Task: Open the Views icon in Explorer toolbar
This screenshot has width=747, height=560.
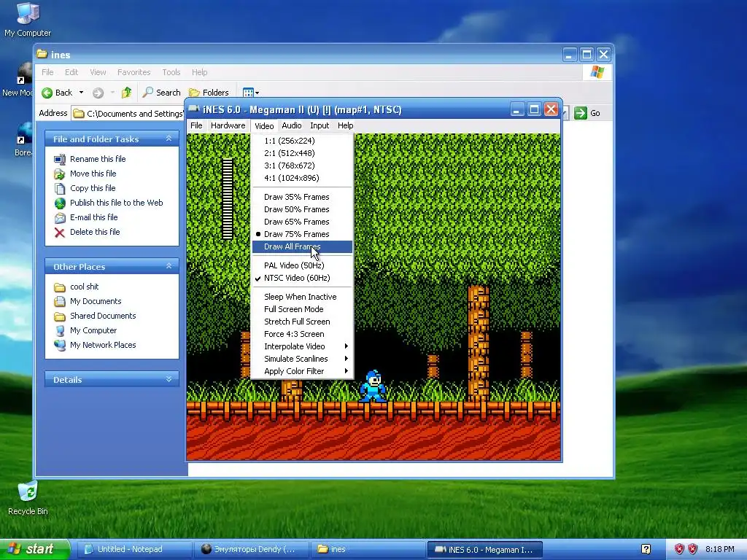Action: (248, 93)
